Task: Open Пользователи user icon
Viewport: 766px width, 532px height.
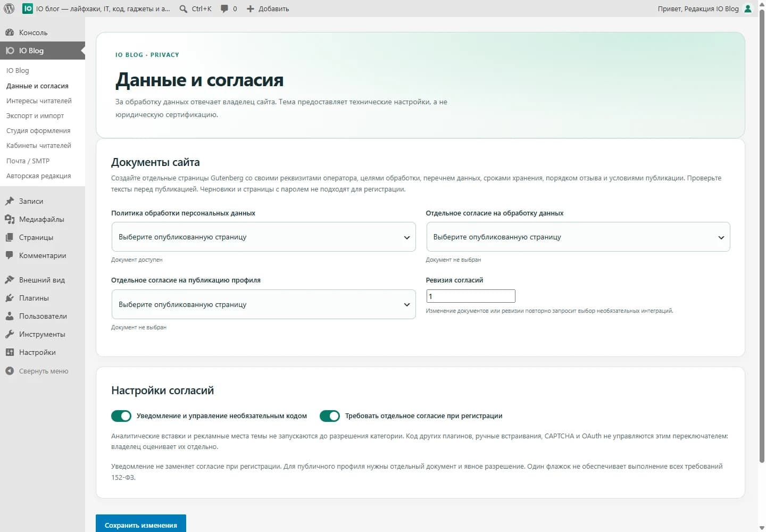Action: [10, 316]
